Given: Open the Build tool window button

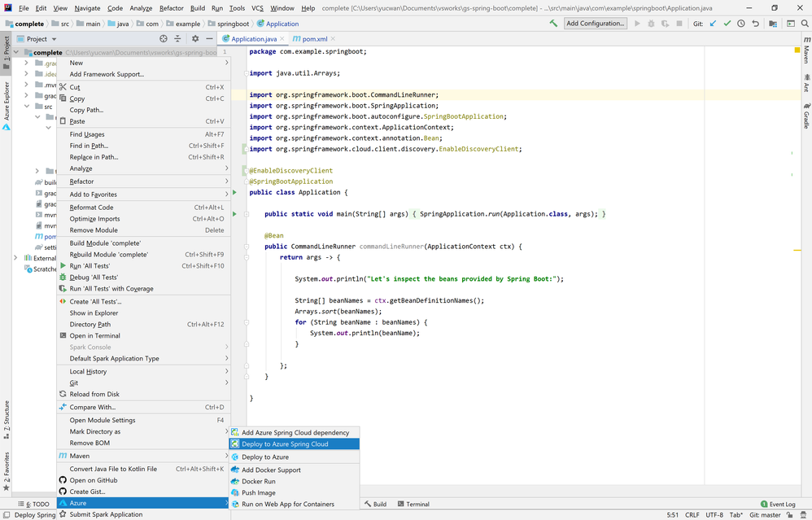Looking at the screenshot, I should click(375, 504).
